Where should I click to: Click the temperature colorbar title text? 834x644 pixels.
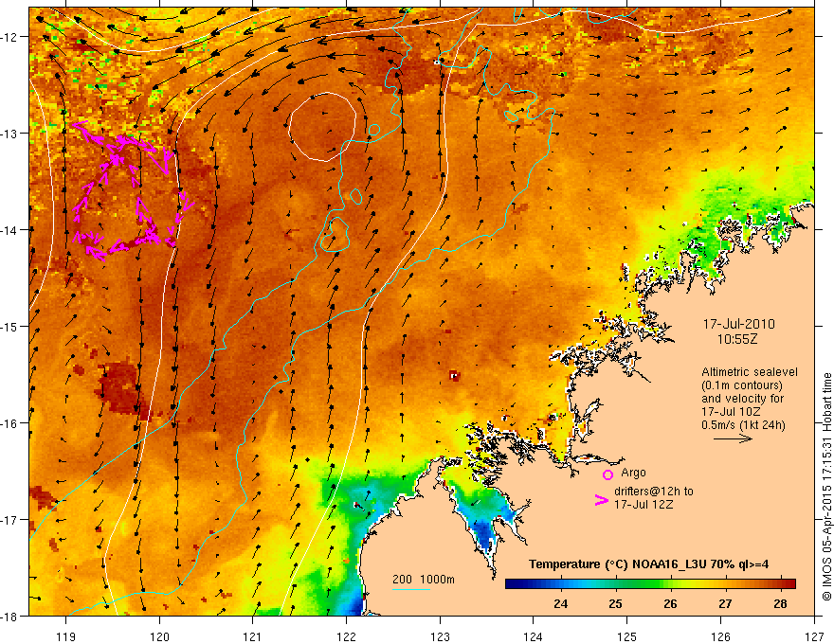pyautogui.click(x=648, y=564)
